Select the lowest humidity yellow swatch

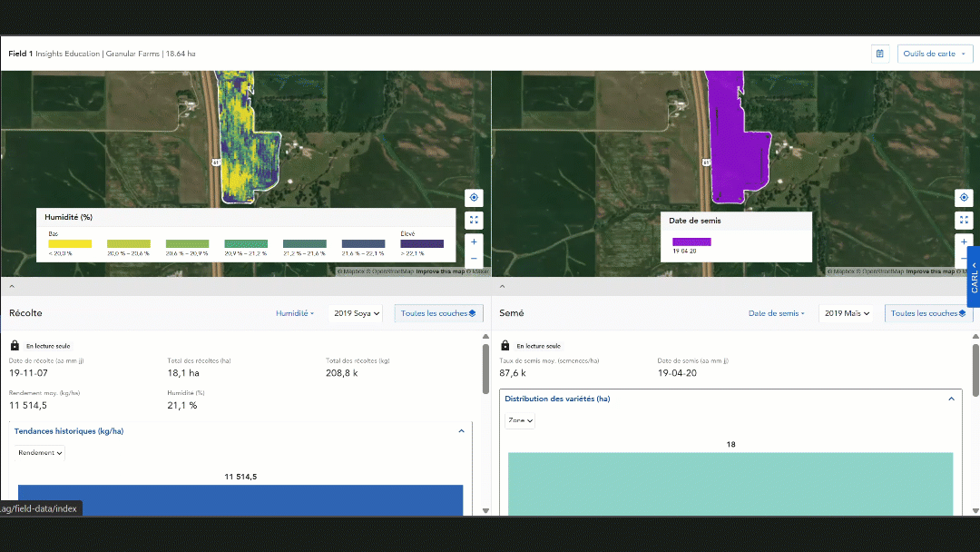[70, 244]
